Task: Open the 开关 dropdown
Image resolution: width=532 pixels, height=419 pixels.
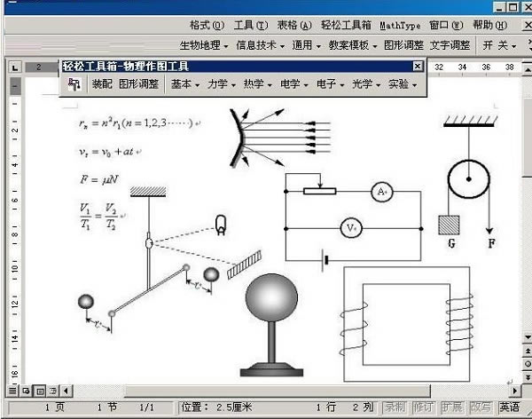Action: click(499, 45)
